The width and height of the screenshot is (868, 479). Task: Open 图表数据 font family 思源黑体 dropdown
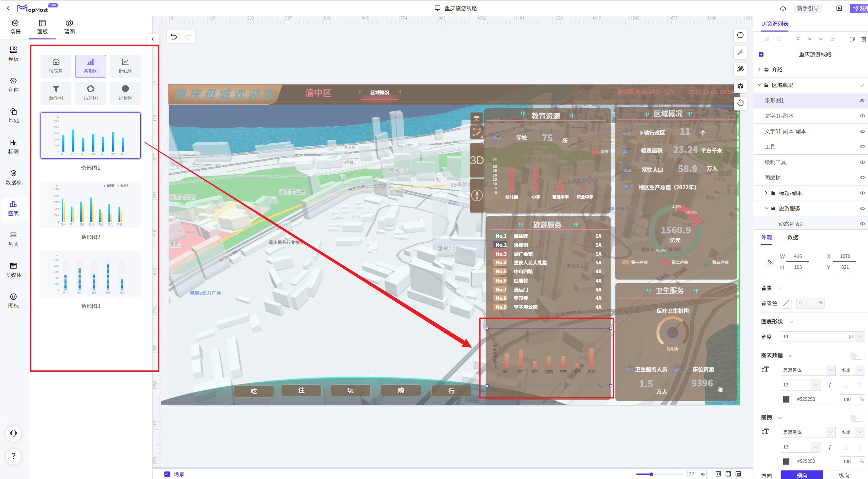[808, 370]
